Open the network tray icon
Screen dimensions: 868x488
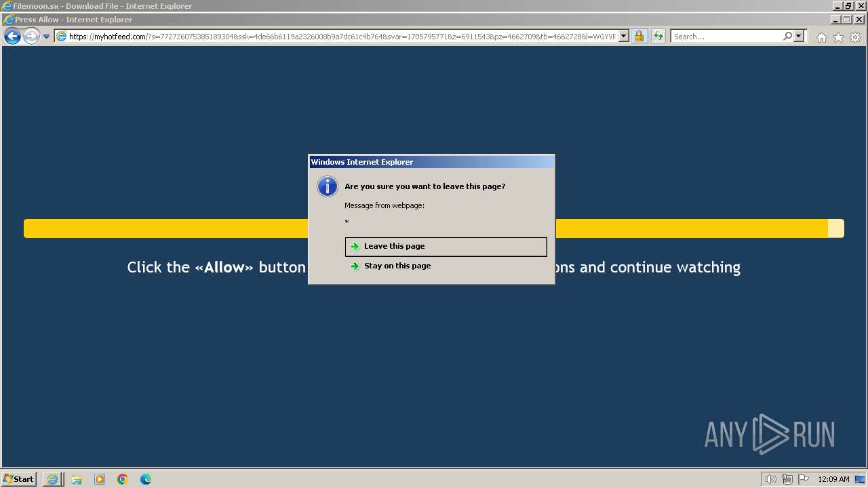[x=787, y=479]
